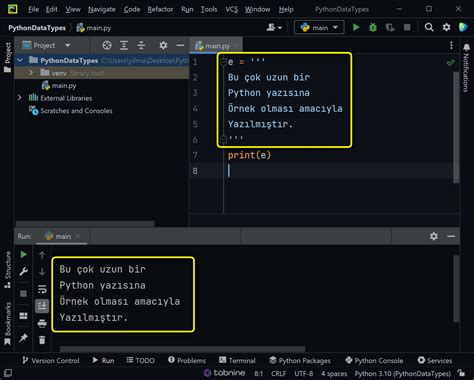The height and width of the screenshot is (380, 474).
Task: Click the Python 3.10 interpreter status
Action: [x=402, y=374]
